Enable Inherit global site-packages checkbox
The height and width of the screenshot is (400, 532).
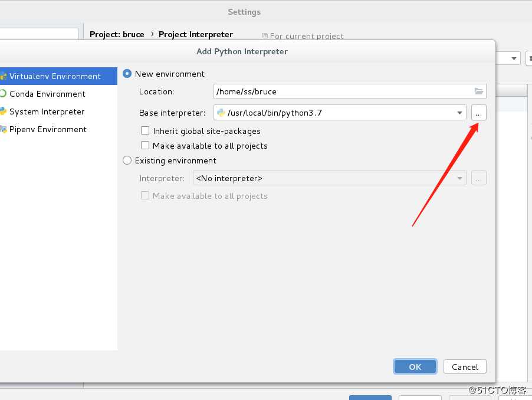145,130
